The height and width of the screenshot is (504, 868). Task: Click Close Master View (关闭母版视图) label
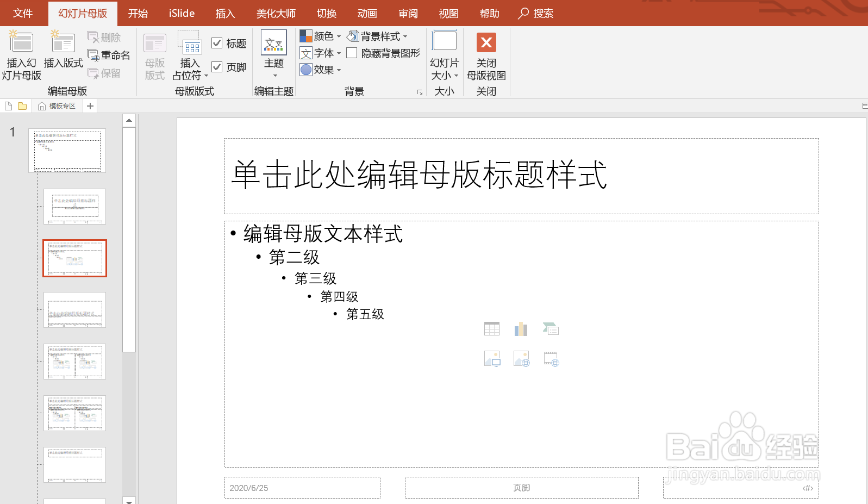pos(486,69)
